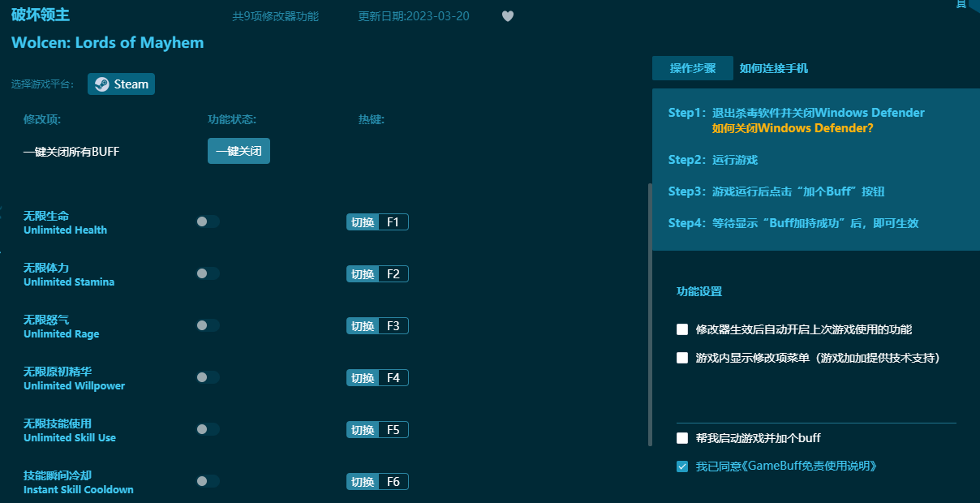Click 无限原初精华 Unlimited Willpower label
This screenshot has width=980, height=503.
[x=74, y=378]
